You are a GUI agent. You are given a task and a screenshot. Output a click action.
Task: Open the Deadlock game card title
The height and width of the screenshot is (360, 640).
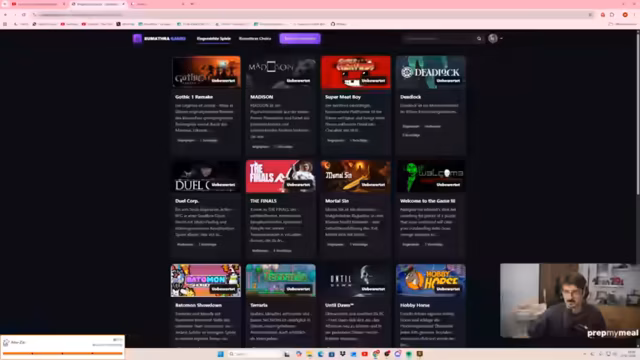[411, 97]
